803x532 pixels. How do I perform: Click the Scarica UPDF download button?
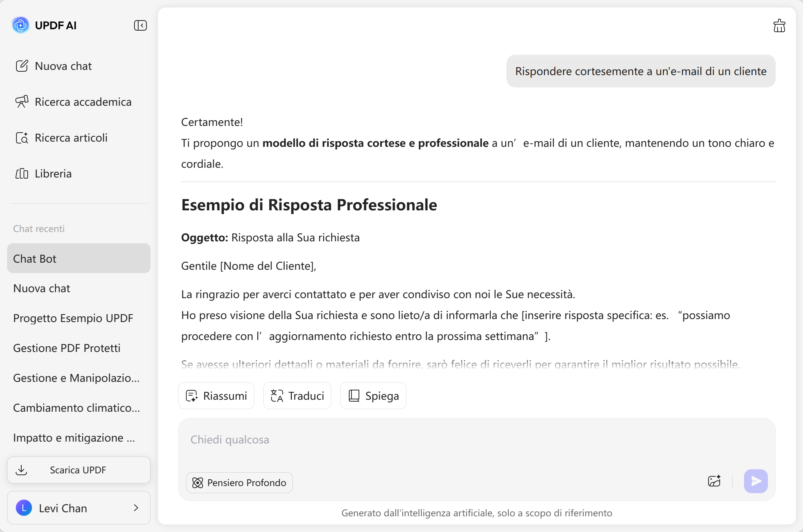(x=78, y=470)
